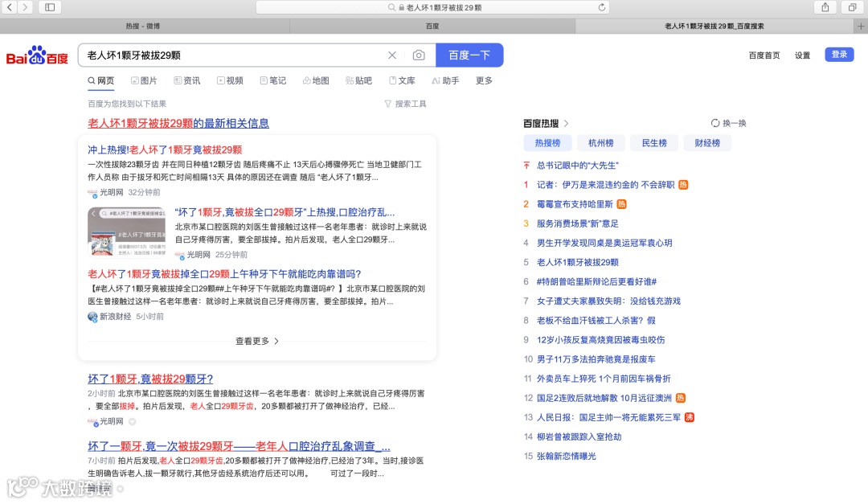Switch hot list to 杭州榜
This screenshot has height=504, width=868.
[600, 143]
